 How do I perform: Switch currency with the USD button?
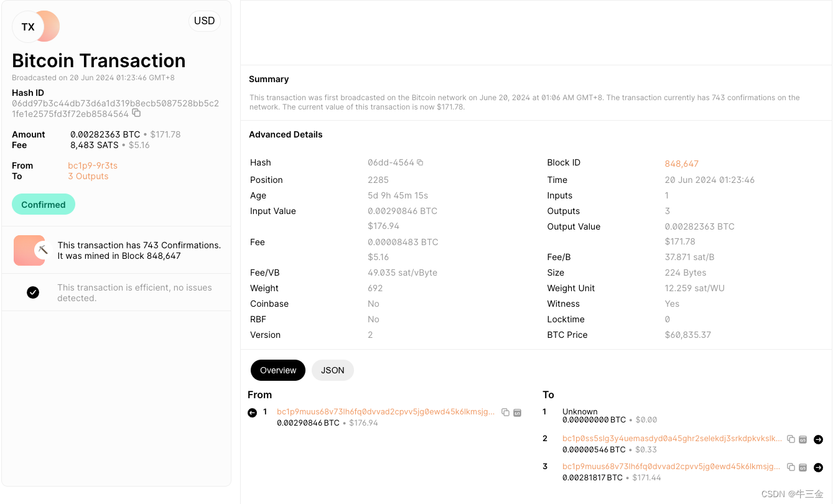tap(204, 21)
